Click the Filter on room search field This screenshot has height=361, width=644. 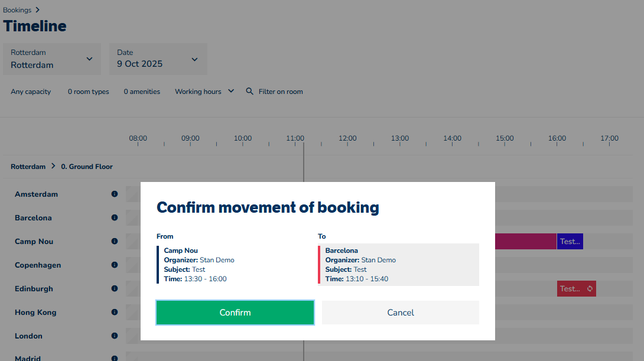(281, 92)
